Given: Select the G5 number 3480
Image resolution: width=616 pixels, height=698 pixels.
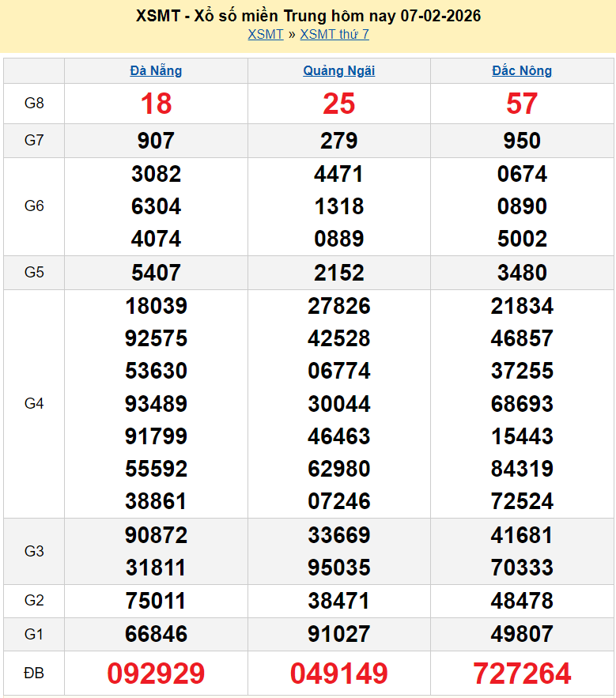Looking at the screenshot, I should (522, 273).
